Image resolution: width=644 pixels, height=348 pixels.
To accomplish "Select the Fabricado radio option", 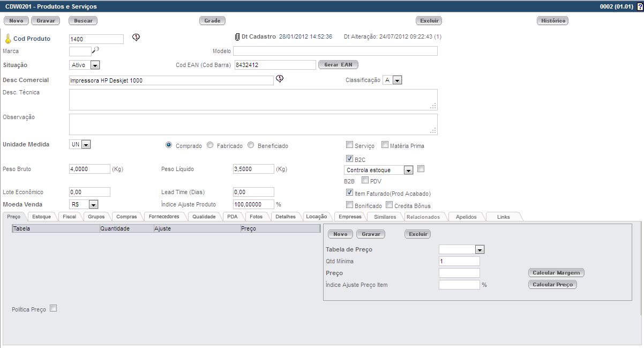I will tap(210, 145).
